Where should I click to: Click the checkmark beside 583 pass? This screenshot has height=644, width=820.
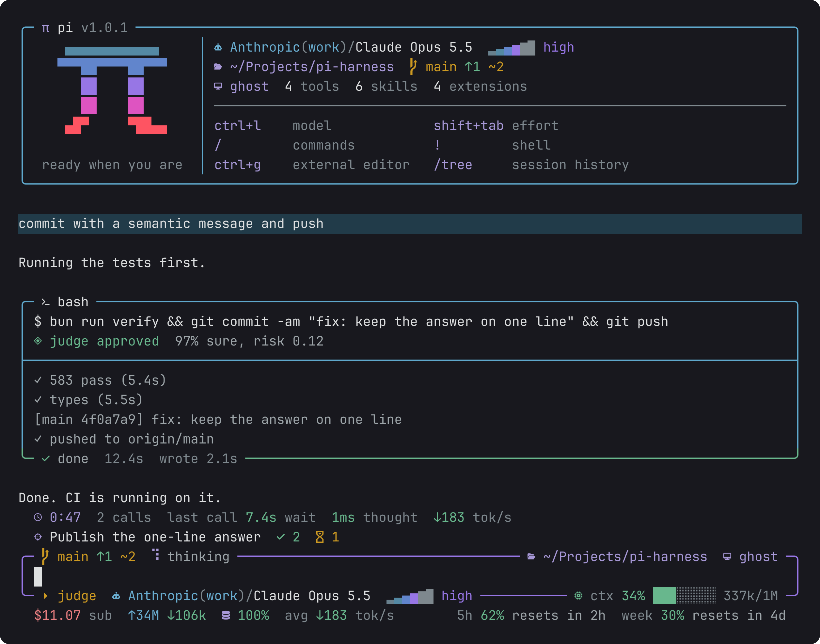(38, 380)
